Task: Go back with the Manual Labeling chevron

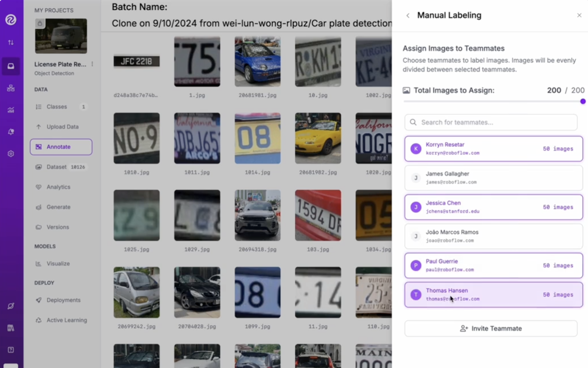Action: [x=408, y=15]
